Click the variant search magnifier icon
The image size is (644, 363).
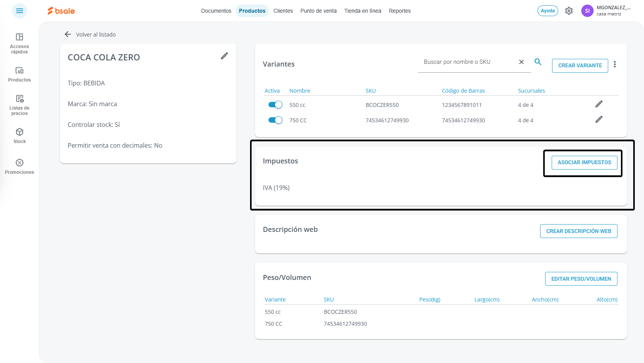[538, 62]
